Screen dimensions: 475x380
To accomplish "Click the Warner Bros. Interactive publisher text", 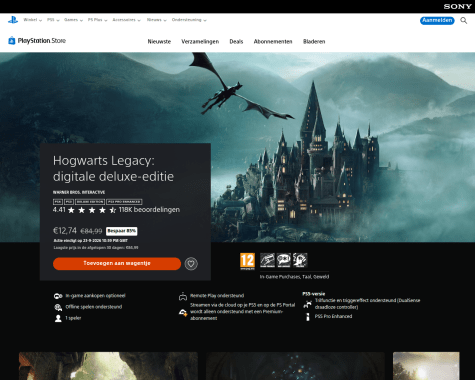I will 79,192.
